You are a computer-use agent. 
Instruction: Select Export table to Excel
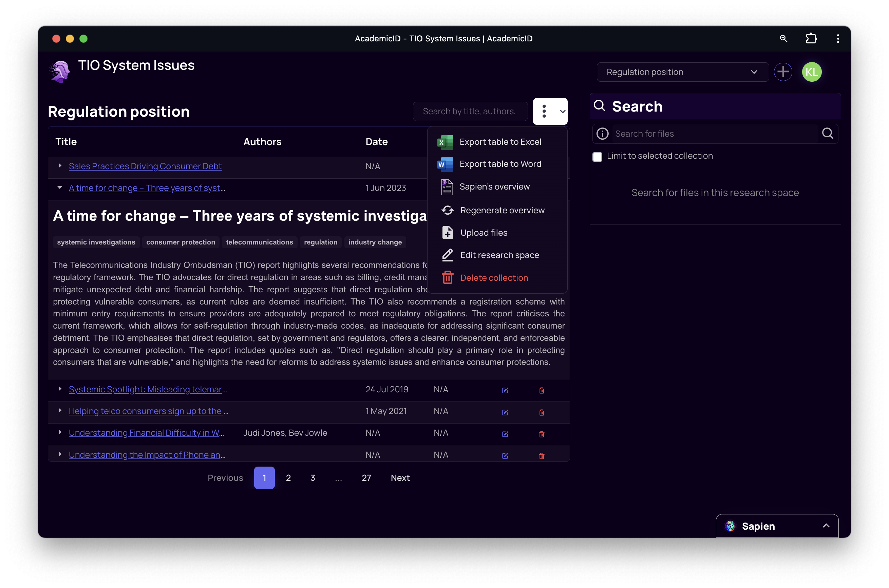pyautogui.click(x=497, y=142)
